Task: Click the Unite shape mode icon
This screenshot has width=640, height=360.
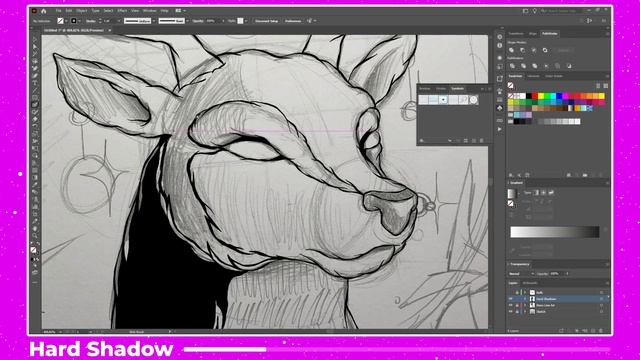Action: pos(511,50)
